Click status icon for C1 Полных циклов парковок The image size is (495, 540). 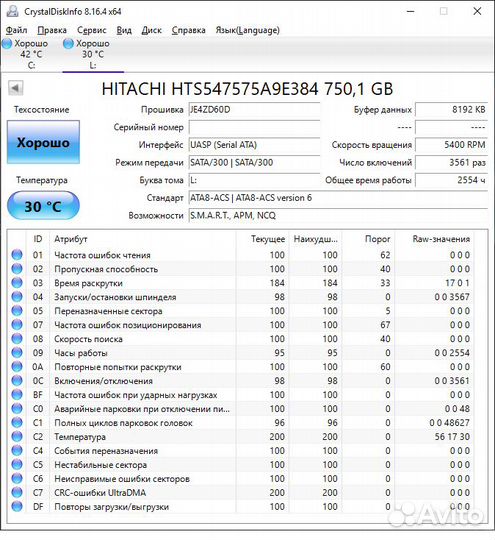(x=17, y=423)
